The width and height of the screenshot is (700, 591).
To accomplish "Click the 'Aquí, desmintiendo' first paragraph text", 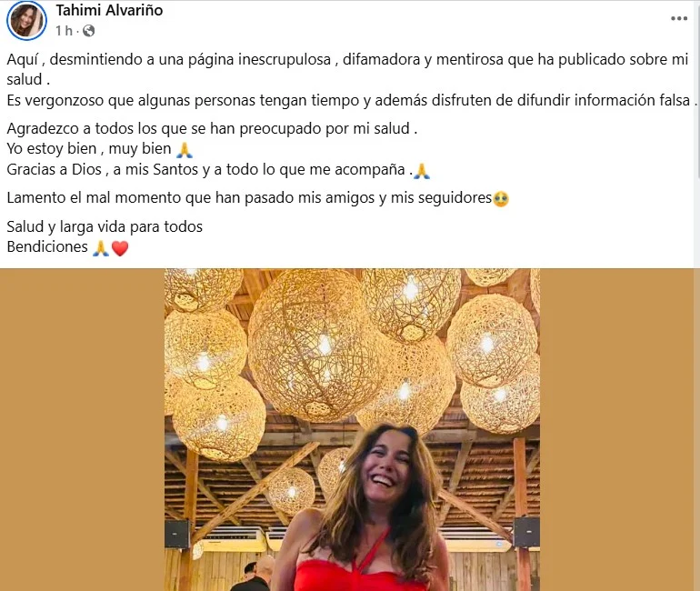I will 347,69.
